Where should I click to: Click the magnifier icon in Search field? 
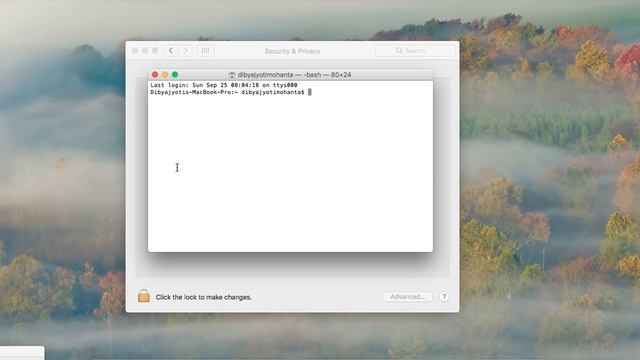[x=399, y=51]
